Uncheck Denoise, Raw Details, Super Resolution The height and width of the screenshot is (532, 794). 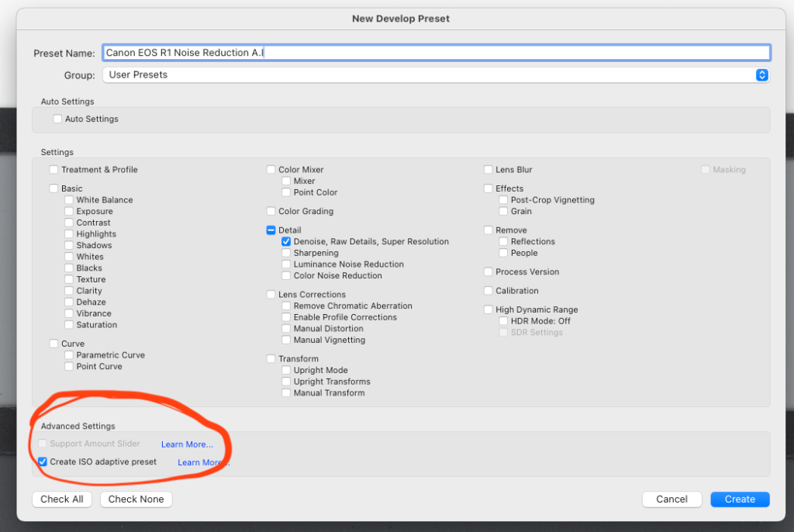pyautogui.click(x=286, y=242)
